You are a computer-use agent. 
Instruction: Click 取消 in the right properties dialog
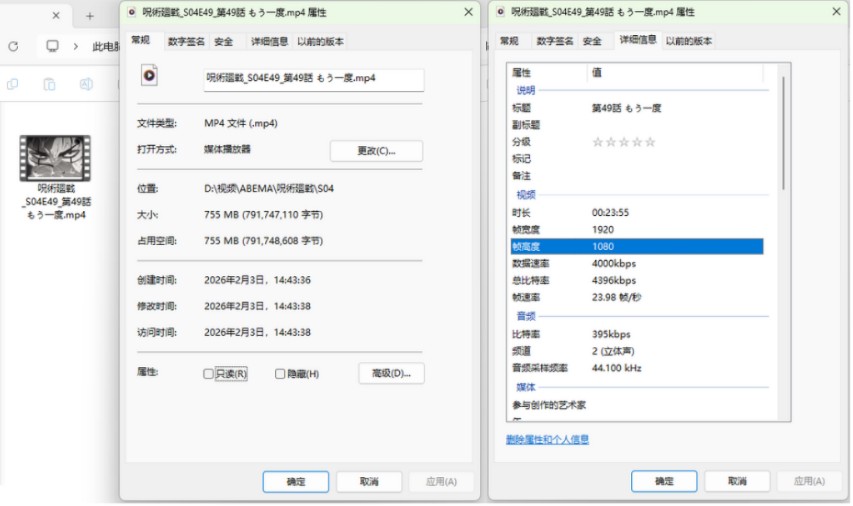737,482
